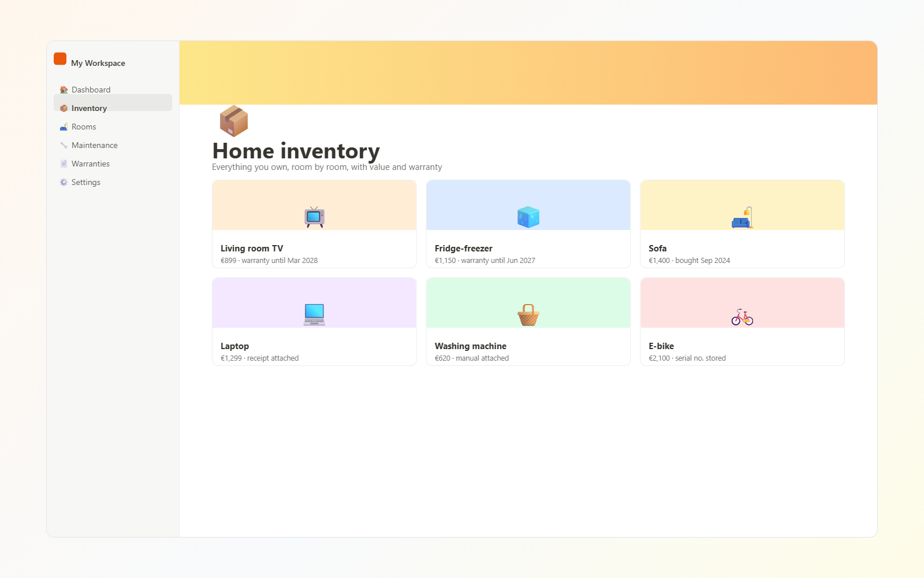
Task: Click the '€899 · warranty until Mar 2028' text
Action: [269, 261]
